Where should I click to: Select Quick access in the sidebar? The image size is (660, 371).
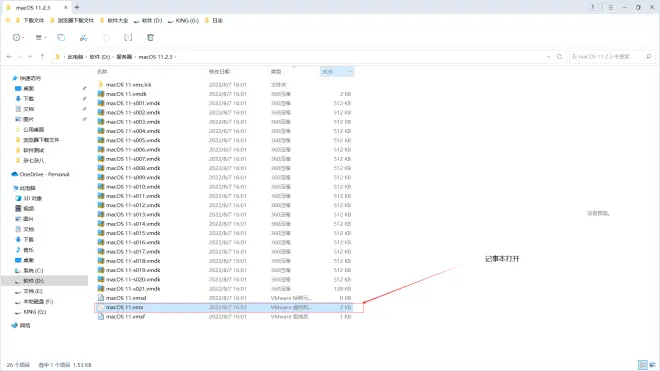[x=27, y=78]
